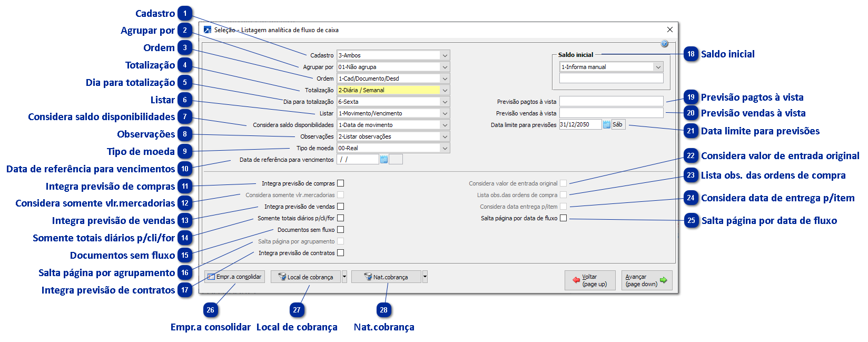The height and width of the screenshot is (342, 868).
Task: Toggle Documentos sem fluxo checkbox
Action: [340, 230]
